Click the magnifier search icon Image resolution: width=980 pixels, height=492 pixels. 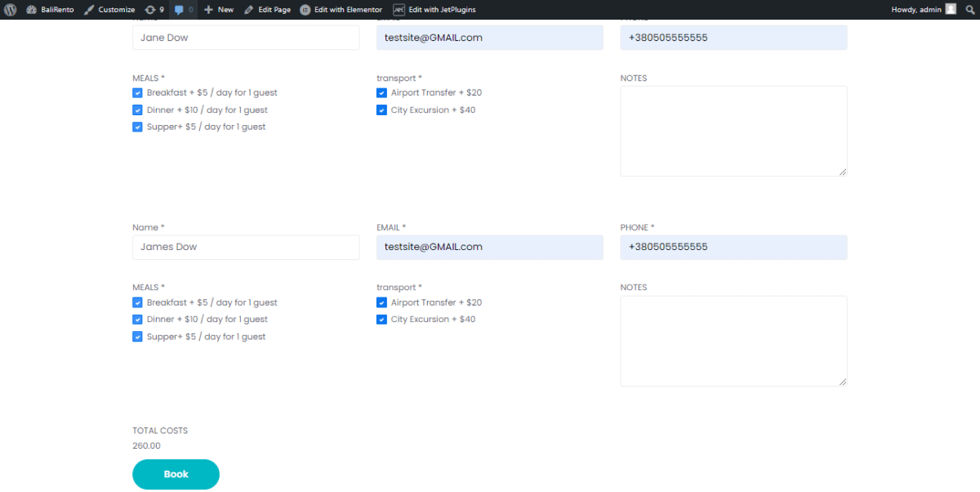pyautogui.click(x=969, y=9)
